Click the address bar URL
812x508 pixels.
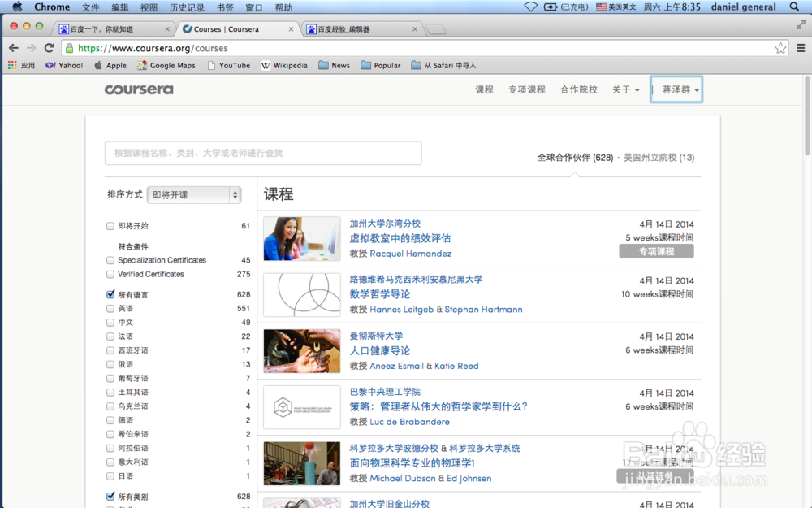pyautogui.click(x=153, y=48)
